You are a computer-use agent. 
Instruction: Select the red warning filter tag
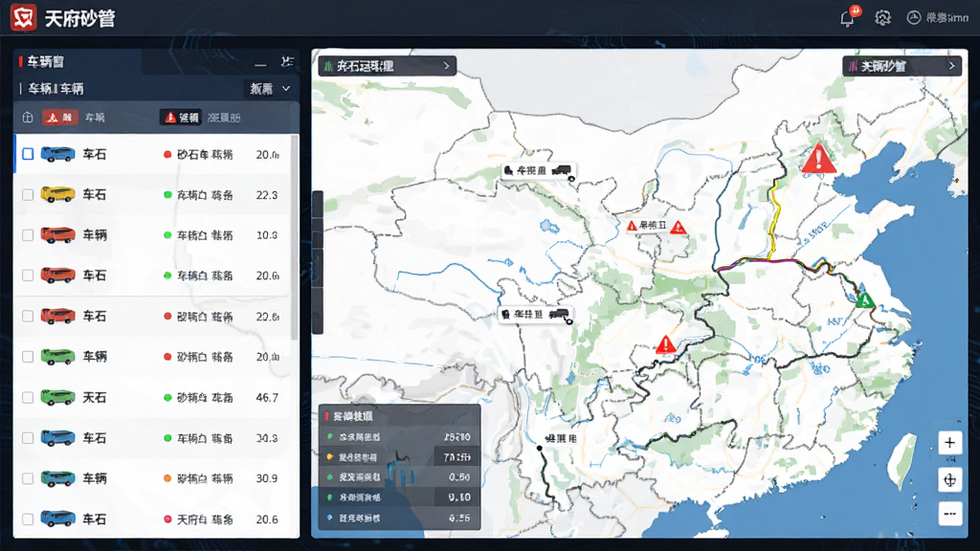click(60, 117)
